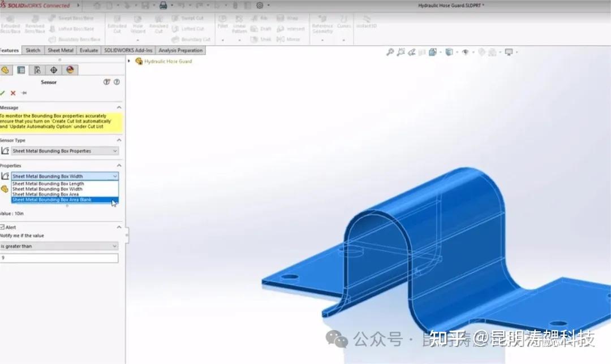Switch to the SOLIDWORKS Add-Ins tab
Screen dimensions: 611x364
coord(128,50)
